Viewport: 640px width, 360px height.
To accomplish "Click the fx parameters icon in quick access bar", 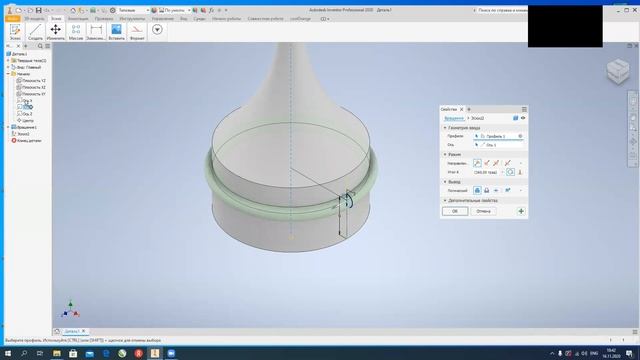I will (x=211, y=10).
